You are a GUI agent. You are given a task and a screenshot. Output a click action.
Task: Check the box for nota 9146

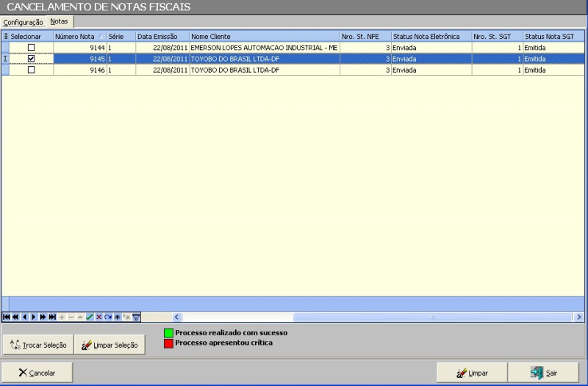[x=31, y=71]
